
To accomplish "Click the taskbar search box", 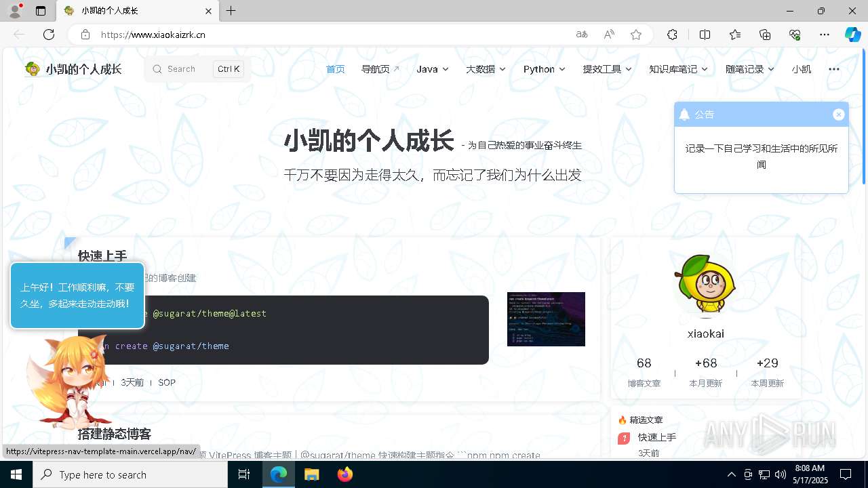I will click(130, 474).
